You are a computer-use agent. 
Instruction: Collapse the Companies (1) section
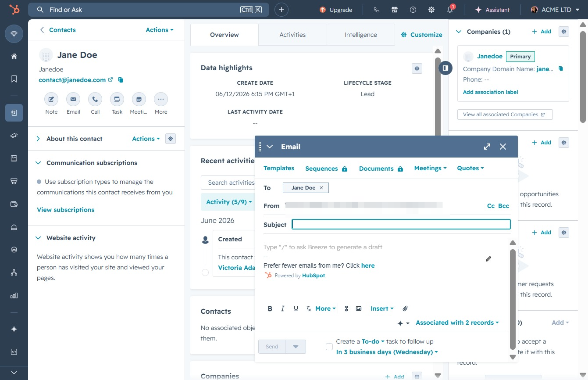click(x=459, y=32)
